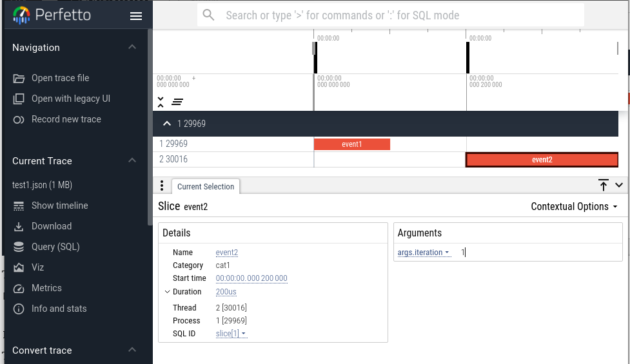Click the 2 30016 thread track label
Image resolution: width=630 pixels, height=364 pixels.
[173, 159]
